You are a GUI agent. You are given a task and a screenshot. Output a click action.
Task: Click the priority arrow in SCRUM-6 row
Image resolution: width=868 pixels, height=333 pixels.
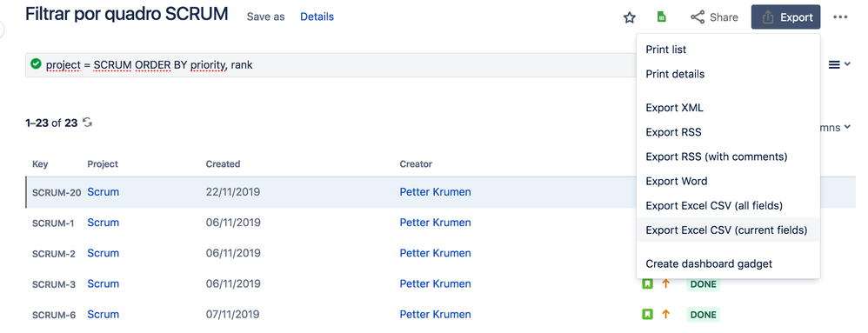666,314
